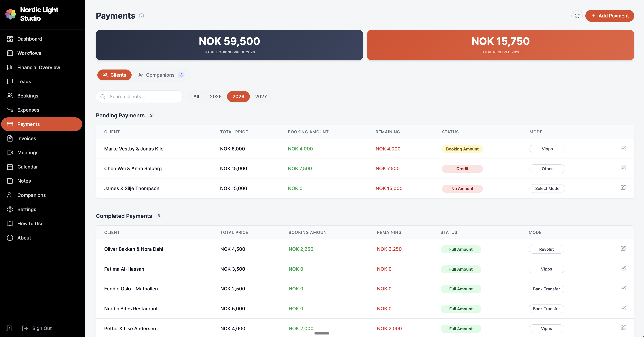Collapse sidebar using bottom-left panel icon
The image size is (644, 337).
point(9,328)
